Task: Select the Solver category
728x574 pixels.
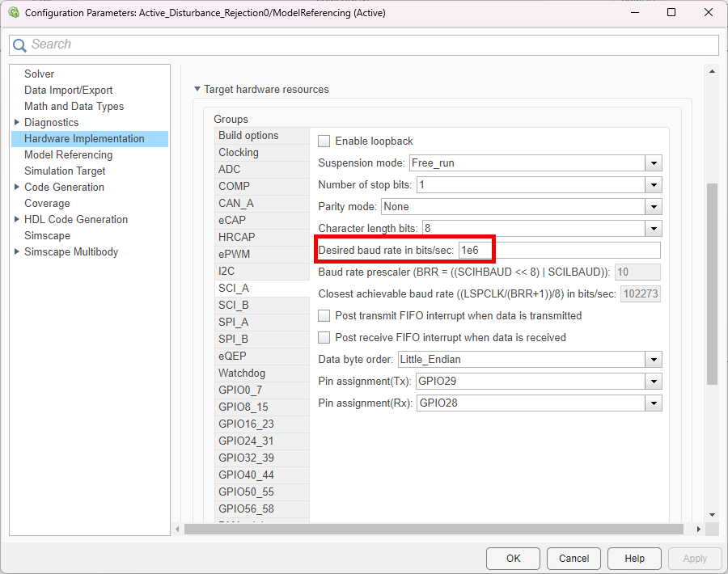Action: coord(39,74)
